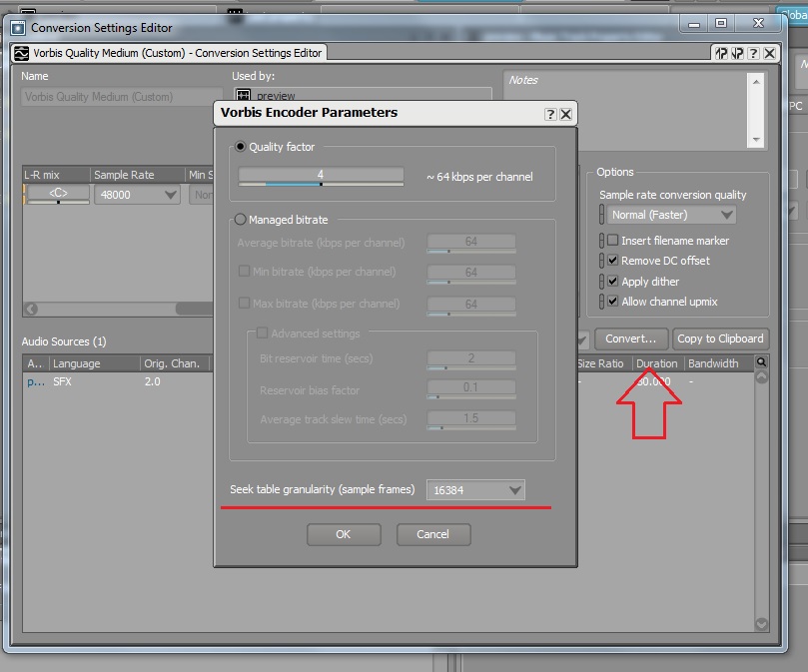
Task: Click the Quality factor slider showing 4
Action: pyautogui.click(x=321, y=176)
